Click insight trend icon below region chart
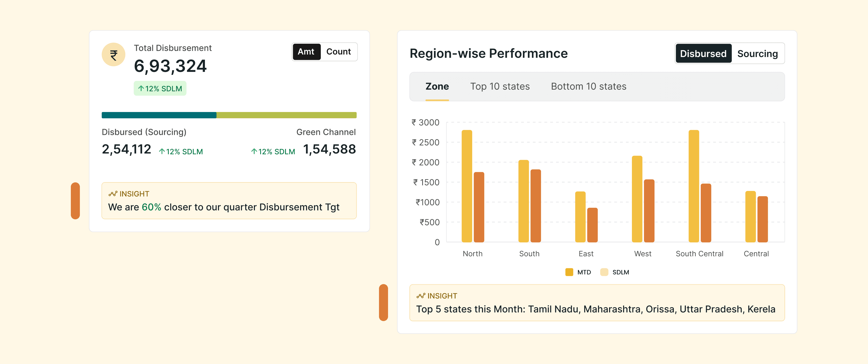Image resolution: width=868 pixels, height=364 pixels. point(420,296)
